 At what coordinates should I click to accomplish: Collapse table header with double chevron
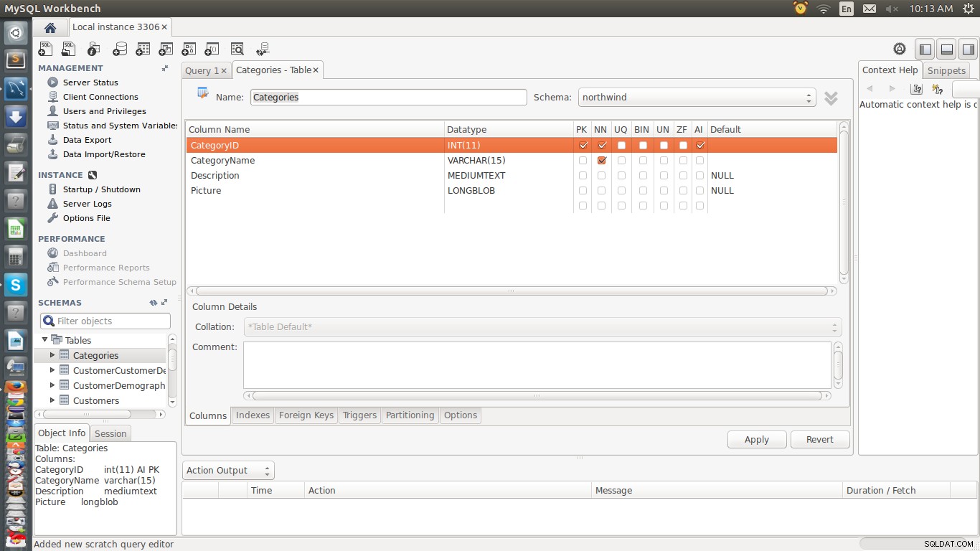[x=831, y=98]
